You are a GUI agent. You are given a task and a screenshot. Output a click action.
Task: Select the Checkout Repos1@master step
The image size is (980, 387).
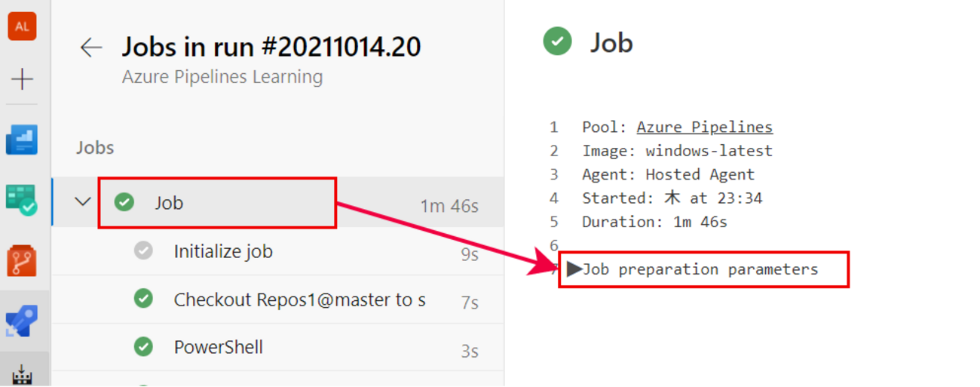click(x=299, y=299)
